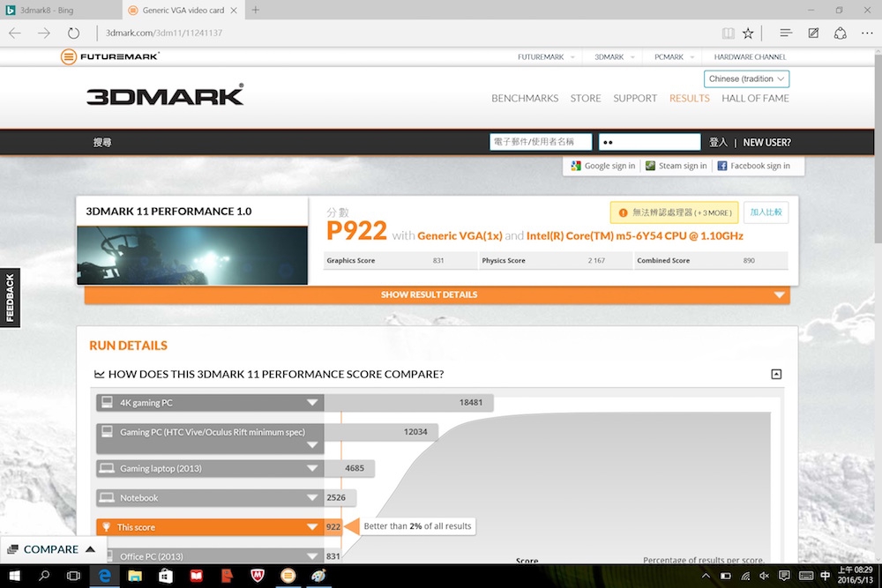Screen dimensions: 882x588
Task: Expand the 4K gaming PC row
Action: pyautogui.click(x=312, y=403)
